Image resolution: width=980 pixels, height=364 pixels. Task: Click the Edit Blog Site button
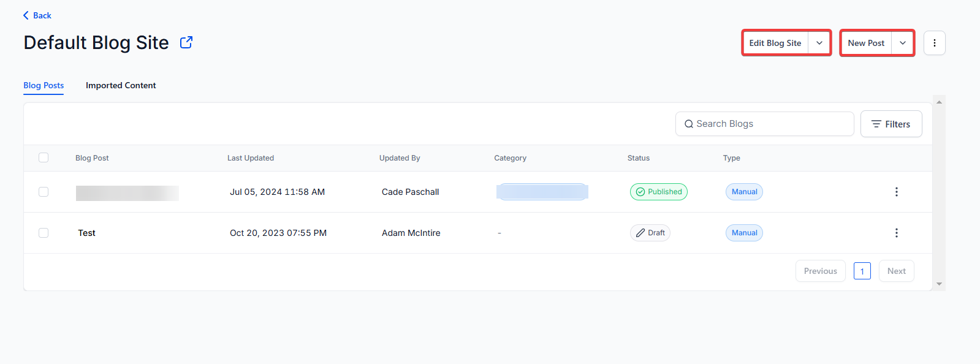[775, 43]
